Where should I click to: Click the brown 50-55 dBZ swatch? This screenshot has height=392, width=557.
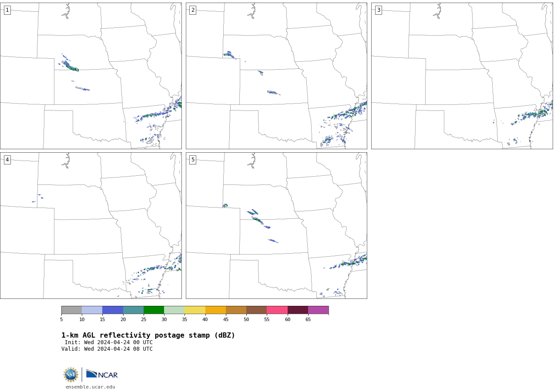tap(256, 310)
